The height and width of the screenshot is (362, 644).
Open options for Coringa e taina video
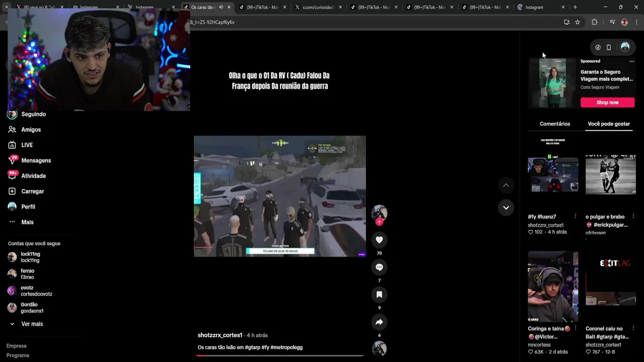[576, 328]
